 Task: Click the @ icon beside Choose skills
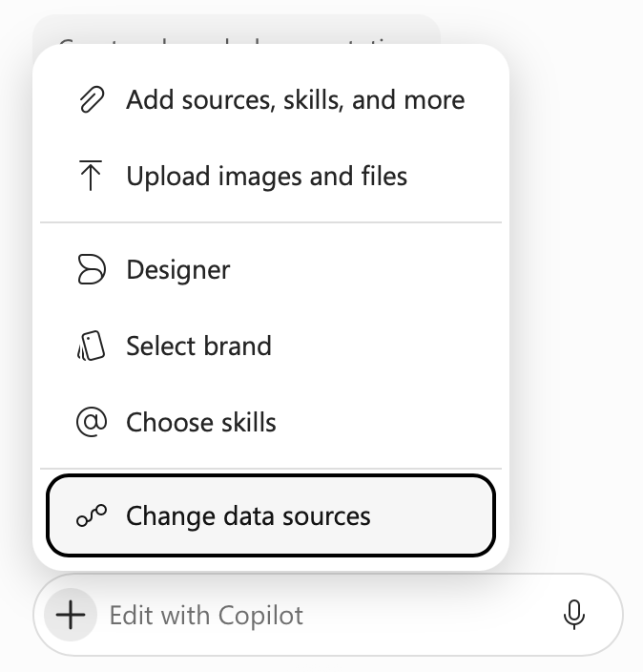pyautogui.click(x=92, y=422)
